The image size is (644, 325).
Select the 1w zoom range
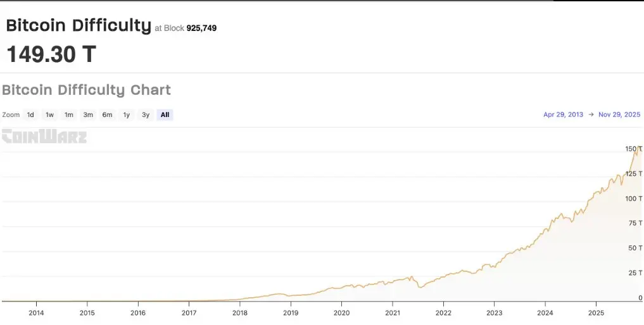[49, 115]
